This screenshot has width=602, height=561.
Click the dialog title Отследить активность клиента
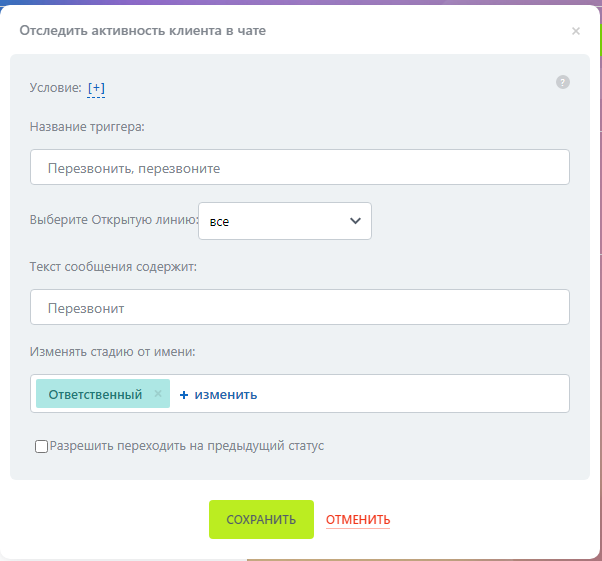(x=143, y=31)
